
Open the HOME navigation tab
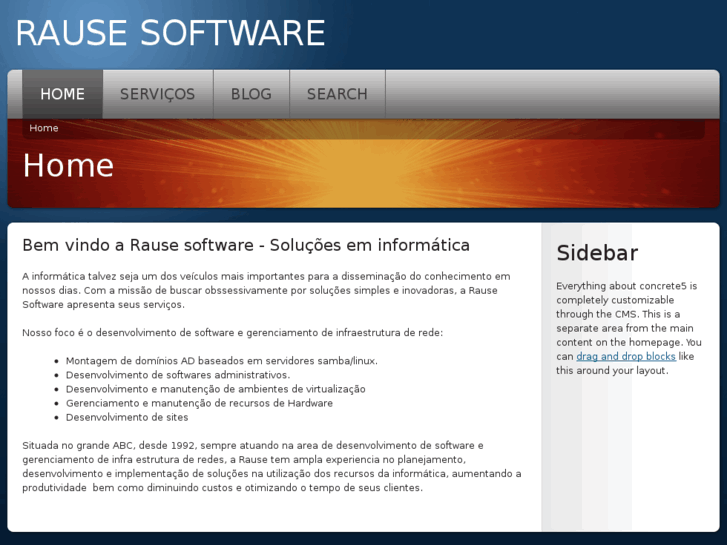click(x=63, y=94)
